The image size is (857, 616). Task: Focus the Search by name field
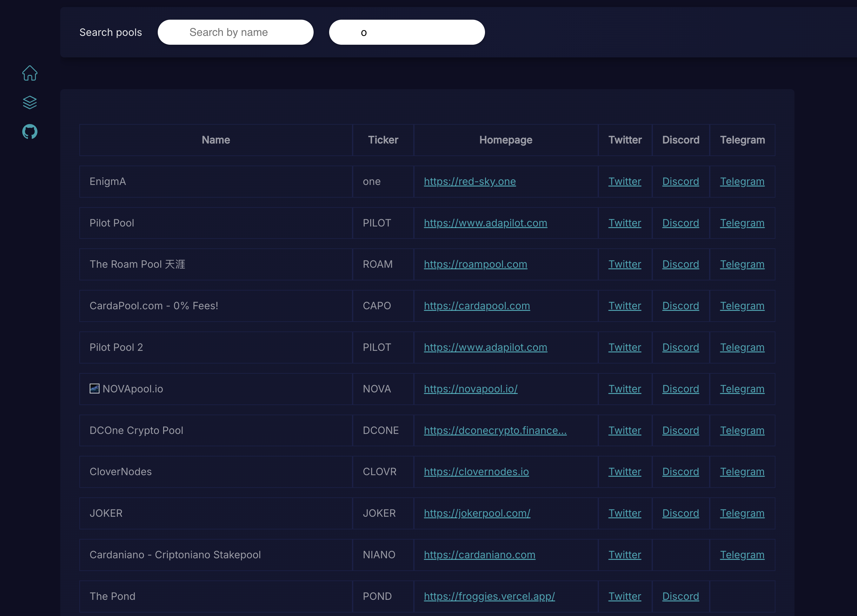coord(235,32)
